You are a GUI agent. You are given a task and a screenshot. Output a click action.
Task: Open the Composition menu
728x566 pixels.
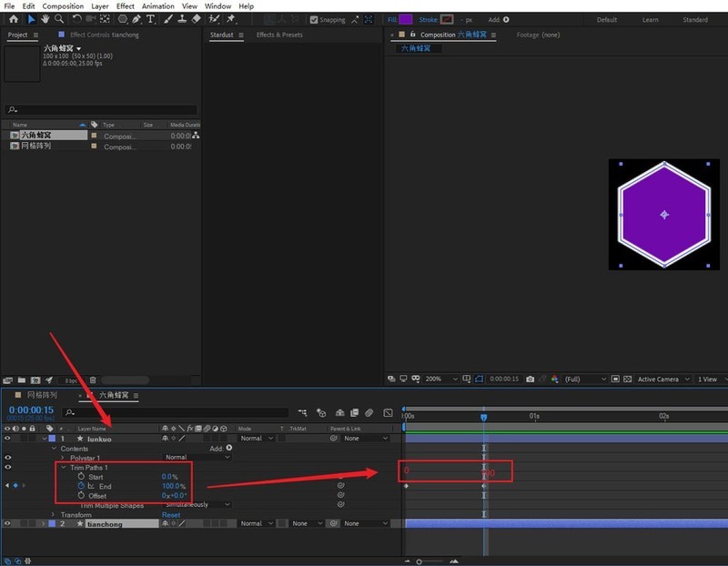[x=63, y=5]
